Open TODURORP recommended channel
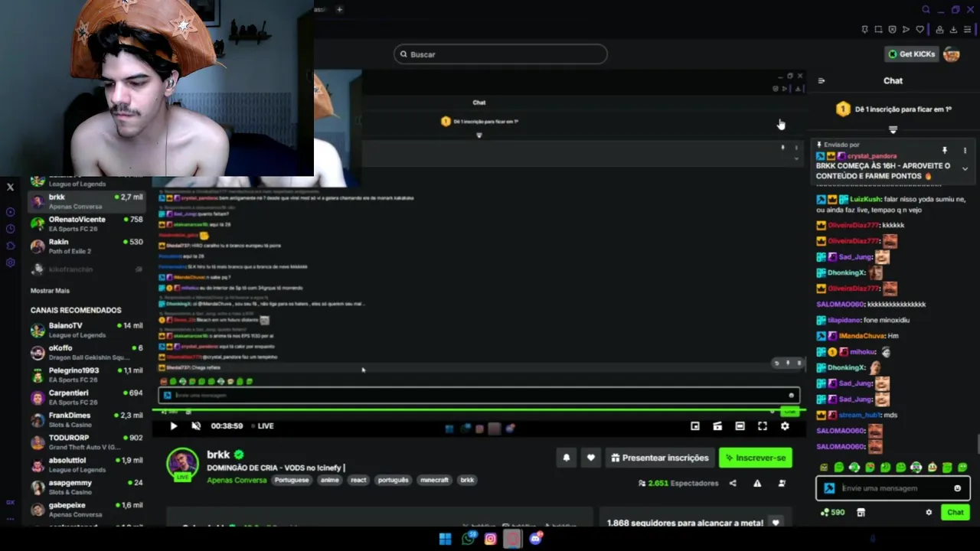Viewport: 980px width, 551px height. coord(87,442)
